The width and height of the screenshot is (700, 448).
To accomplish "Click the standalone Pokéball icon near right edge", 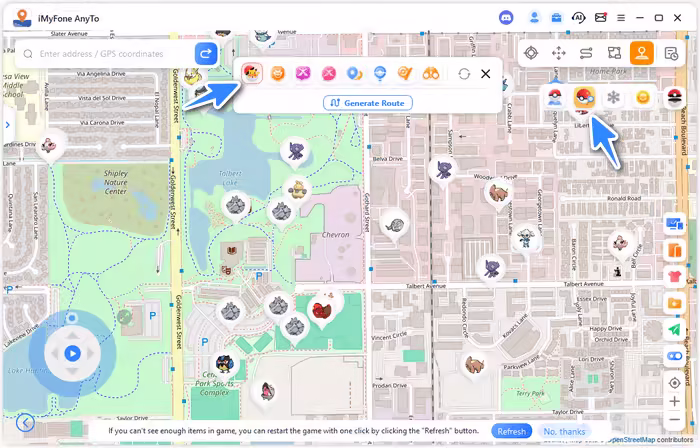I will pyautogui.click(x=675, y=96).
